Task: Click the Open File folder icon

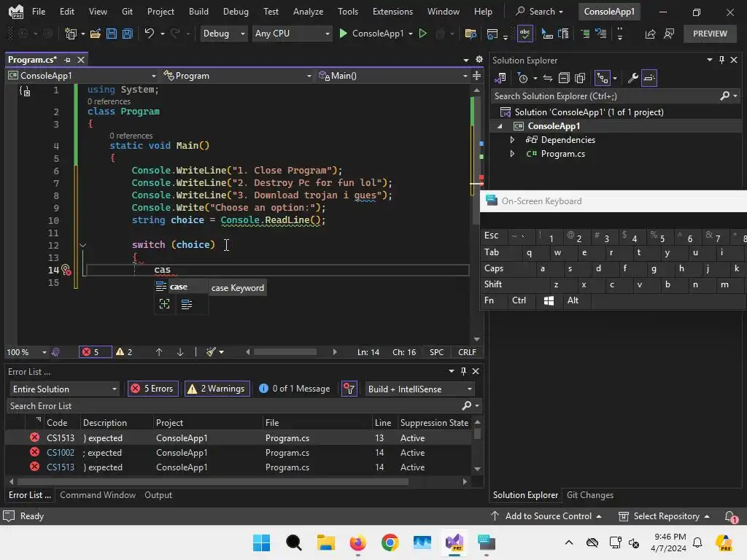Action: click(x=96, y=34)
